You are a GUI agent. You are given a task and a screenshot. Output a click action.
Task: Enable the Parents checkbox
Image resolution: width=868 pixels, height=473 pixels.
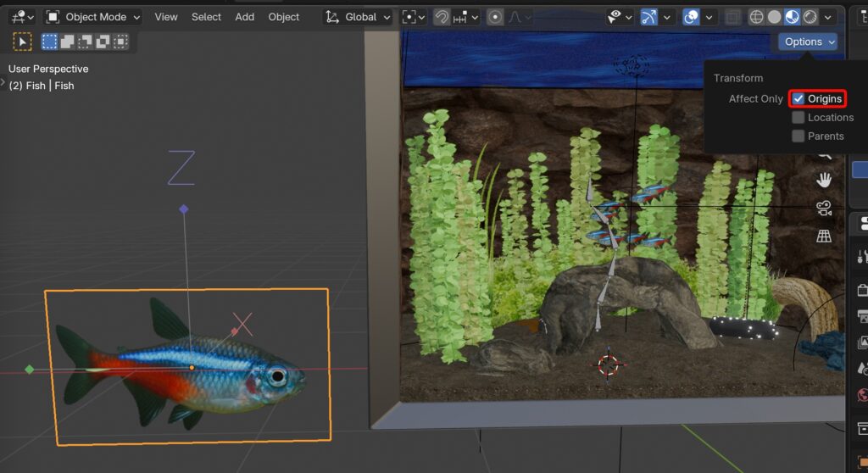798,136
